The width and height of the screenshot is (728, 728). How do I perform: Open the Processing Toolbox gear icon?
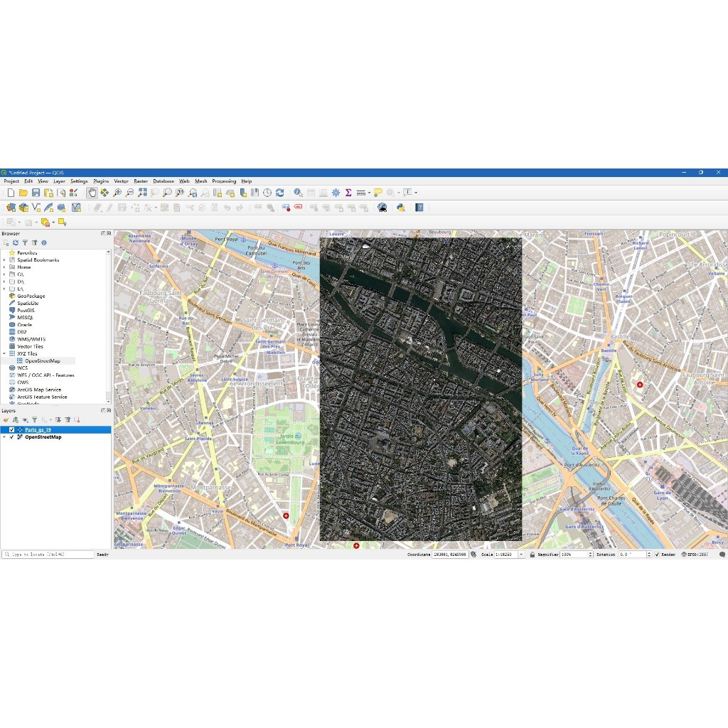coord(336,193)
